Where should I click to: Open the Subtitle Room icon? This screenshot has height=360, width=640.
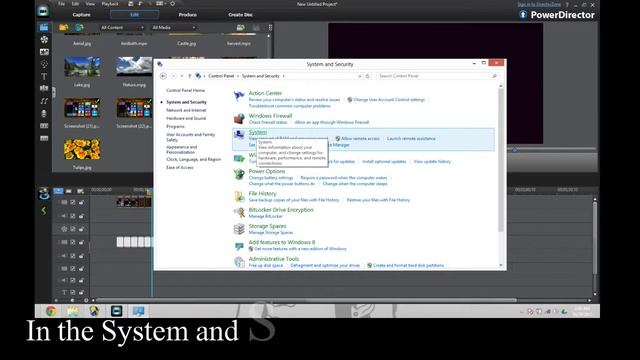pyautogui.click(x=44, y=138)
